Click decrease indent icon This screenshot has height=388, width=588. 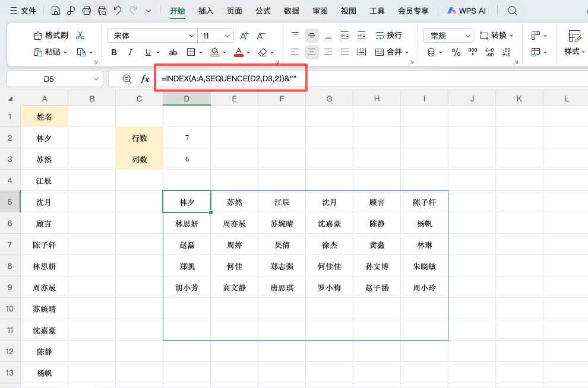pos(344,36)
